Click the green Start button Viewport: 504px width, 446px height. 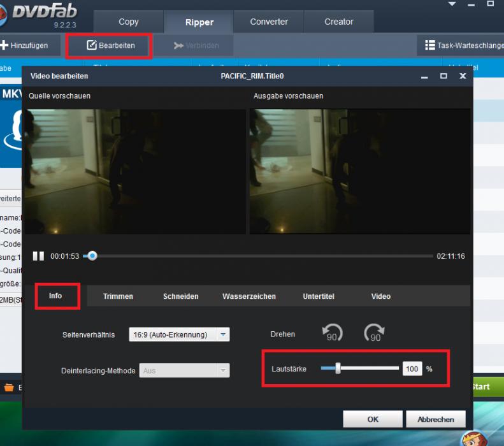489,387
